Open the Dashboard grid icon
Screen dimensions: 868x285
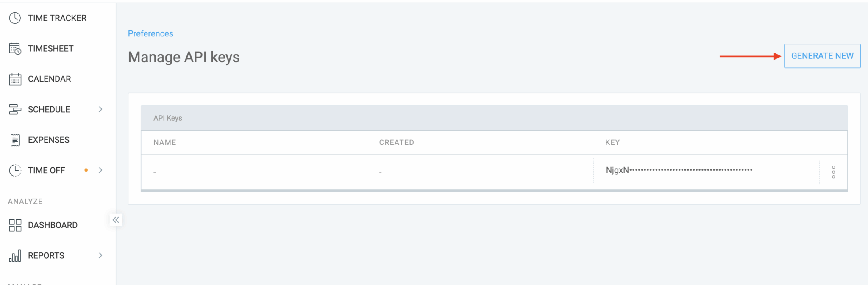[15, 225]
